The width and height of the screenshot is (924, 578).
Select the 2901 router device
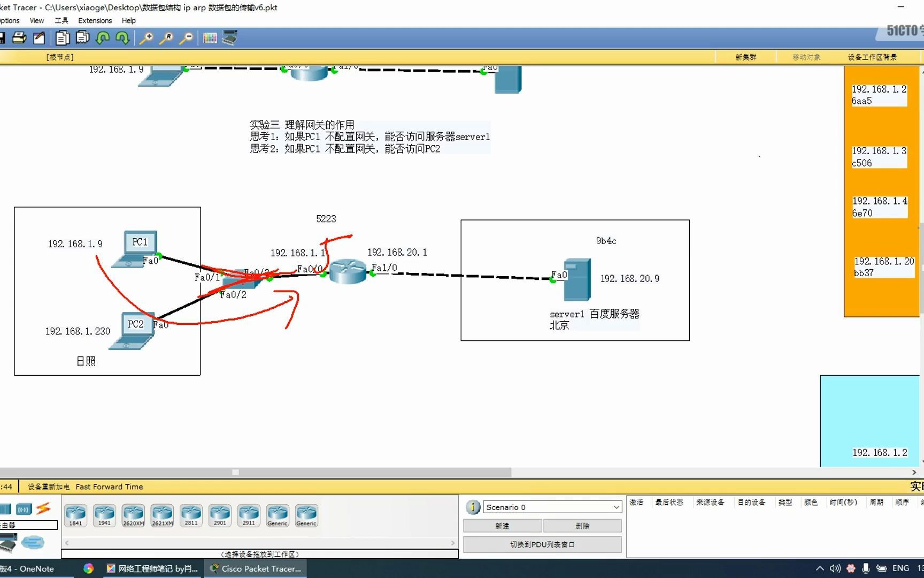(220, 515)
